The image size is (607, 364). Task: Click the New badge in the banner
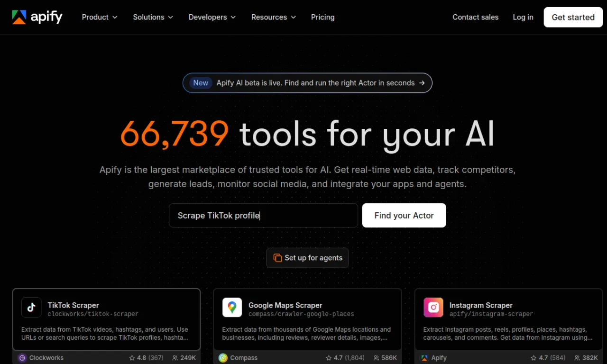point(201,83)
